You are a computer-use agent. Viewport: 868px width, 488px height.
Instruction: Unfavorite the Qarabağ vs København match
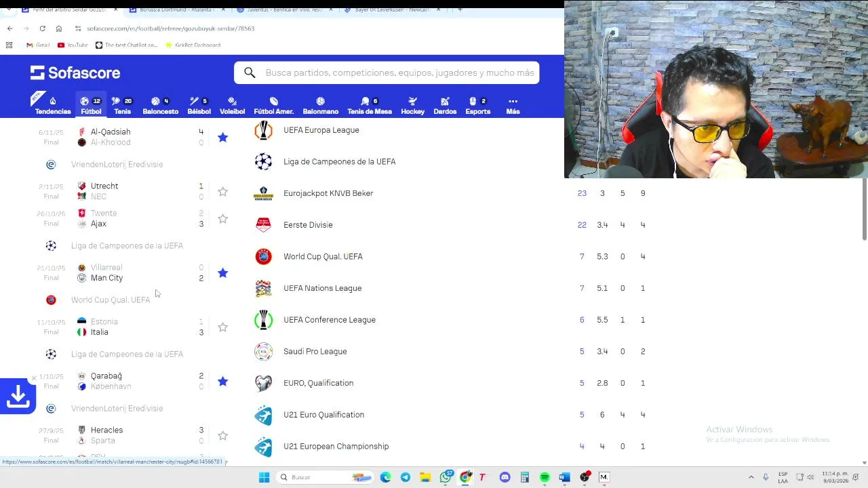pyautogui.click(x=222, y=381)
